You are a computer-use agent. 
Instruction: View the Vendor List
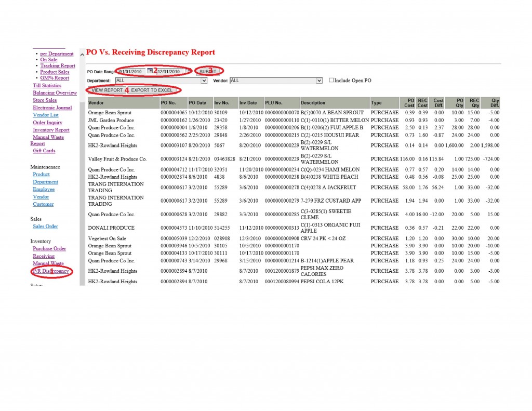tap(45, 115)
